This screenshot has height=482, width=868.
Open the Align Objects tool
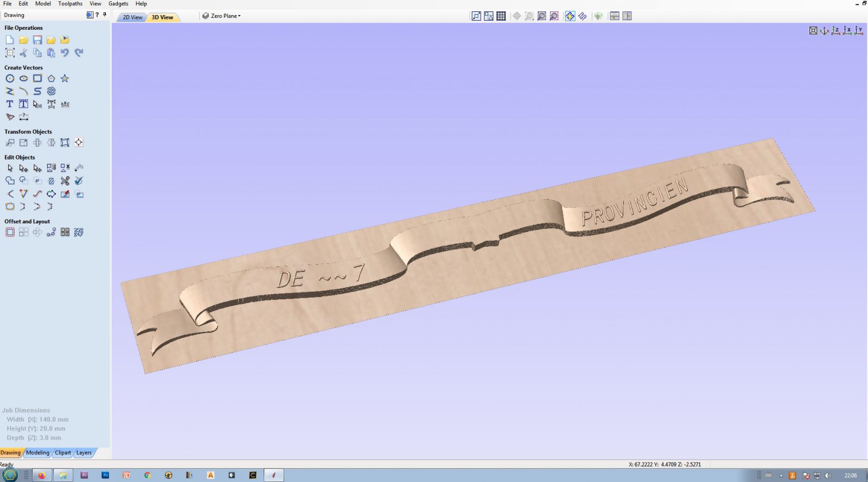click(x=79, y=143)
